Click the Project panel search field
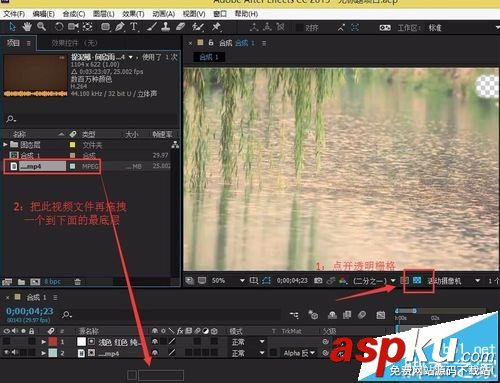The width and height of the screenshot is (500, 383). [90, 119]
